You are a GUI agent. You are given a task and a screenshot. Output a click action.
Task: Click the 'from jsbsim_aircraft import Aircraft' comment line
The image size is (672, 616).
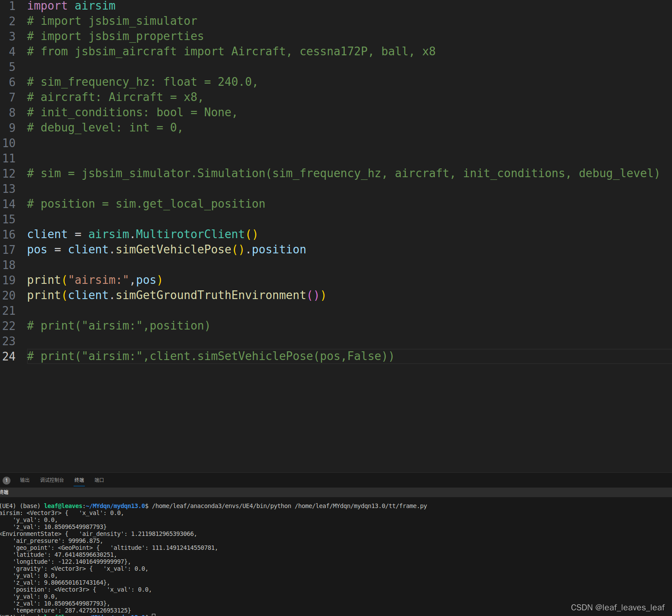click(231, 51)
